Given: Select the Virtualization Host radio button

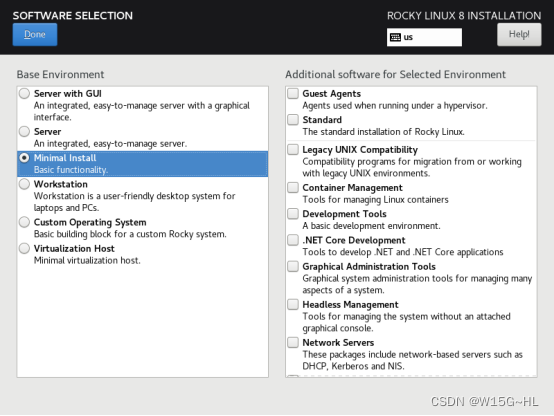Looking at the screenshot, I should (x=24, y=248).
